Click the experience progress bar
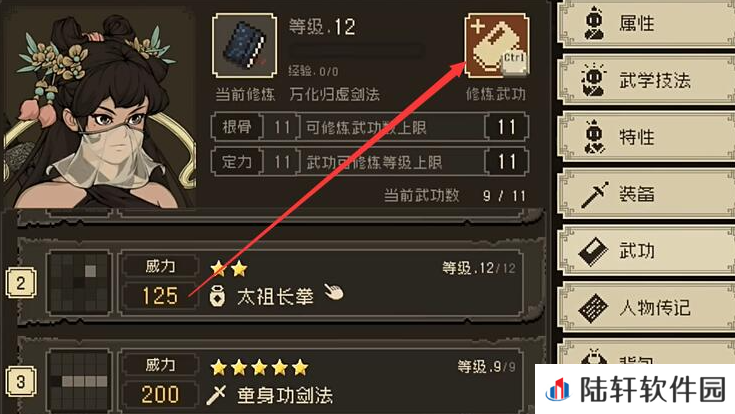Screen dimensions: 735x414 coord(356,51)
